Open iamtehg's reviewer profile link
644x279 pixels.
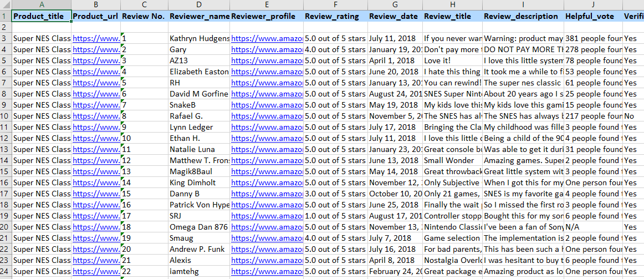pyautogui.click(x=267, y=271)
